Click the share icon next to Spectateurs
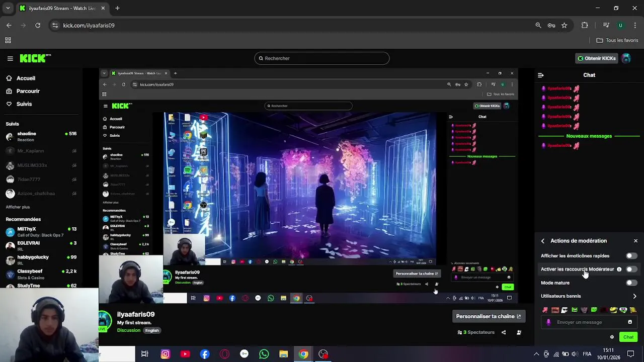644x362 pixels. pyautogui.click(x=504, y=332)
